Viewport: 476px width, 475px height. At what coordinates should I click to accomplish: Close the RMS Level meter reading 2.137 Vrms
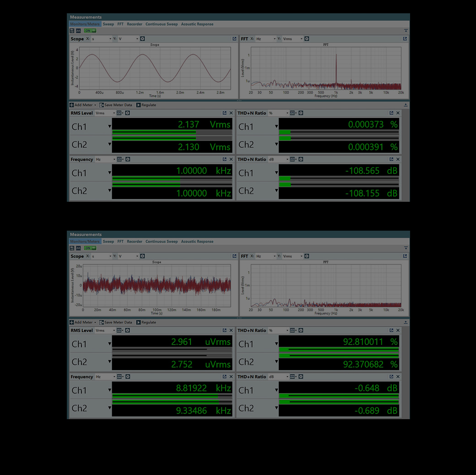click(231, 113)
